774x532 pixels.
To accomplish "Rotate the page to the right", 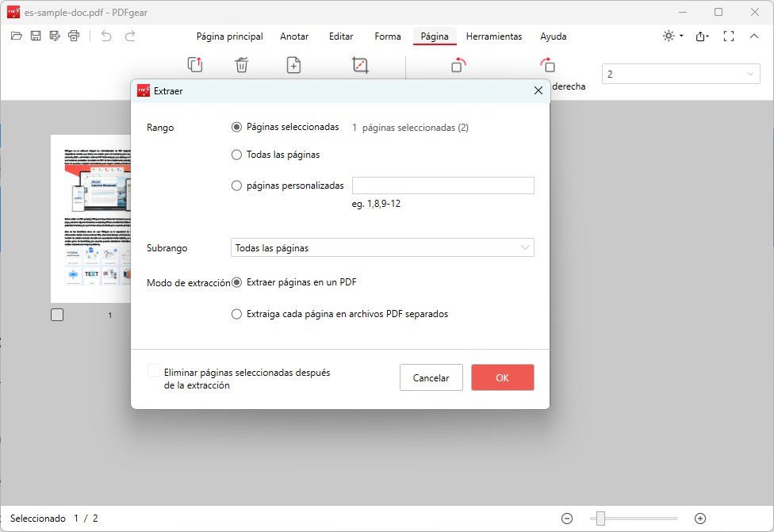I will (549, 65).
